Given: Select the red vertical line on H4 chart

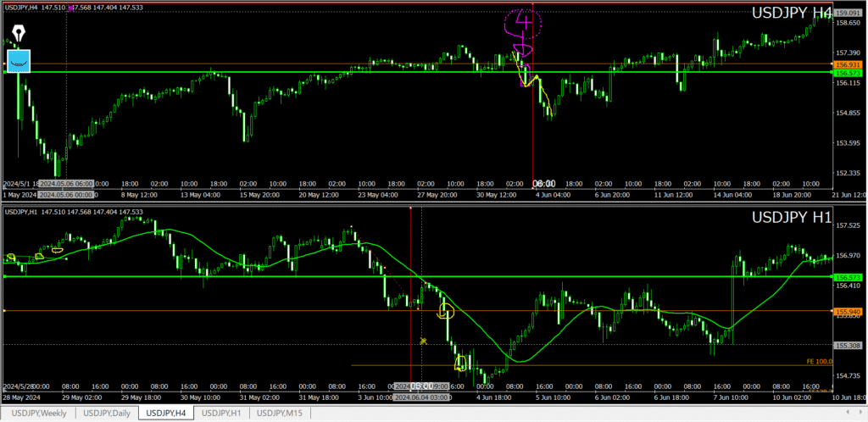Looking at the screenshot, I should tap(532, 127).
